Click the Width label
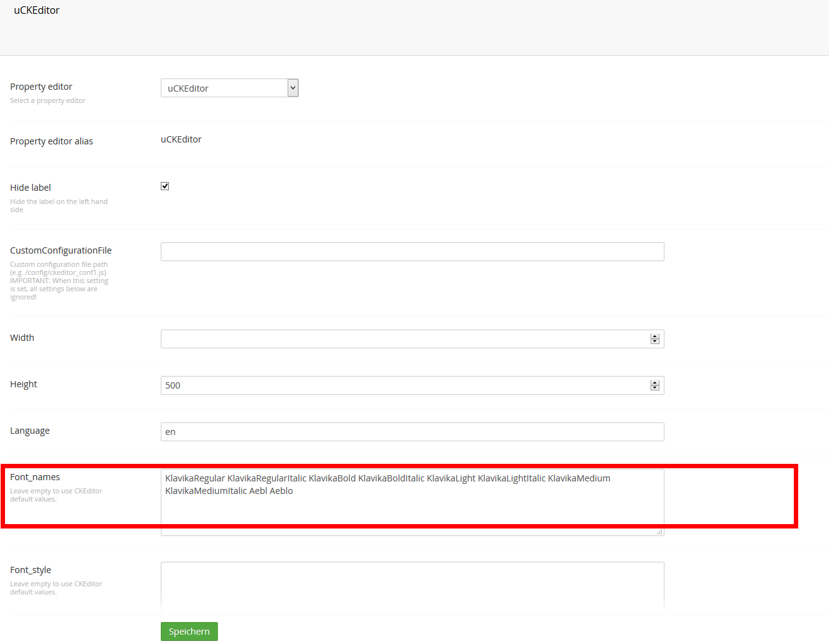The image size is (829, 644). (x=22, y=338)
